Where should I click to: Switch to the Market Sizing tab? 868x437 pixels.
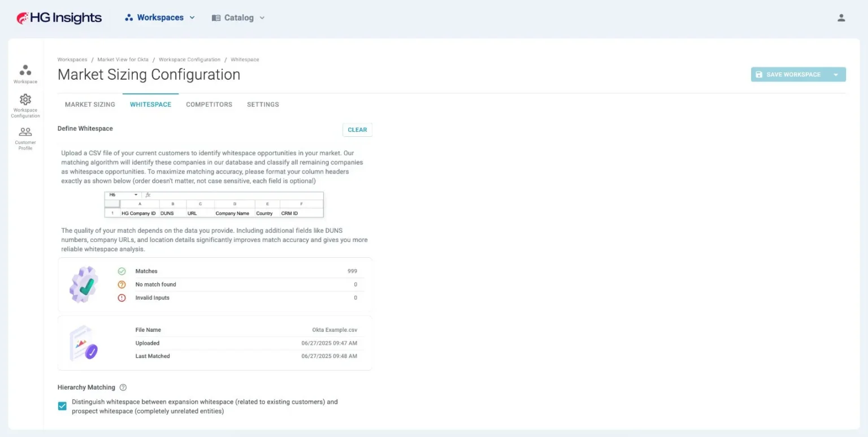click(x=90, y=105)
